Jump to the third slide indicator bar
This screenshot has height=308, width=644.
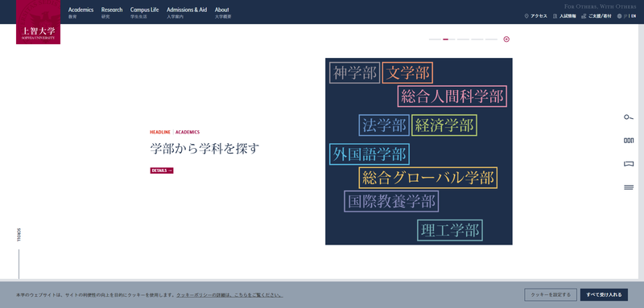[x=463, y=39]
